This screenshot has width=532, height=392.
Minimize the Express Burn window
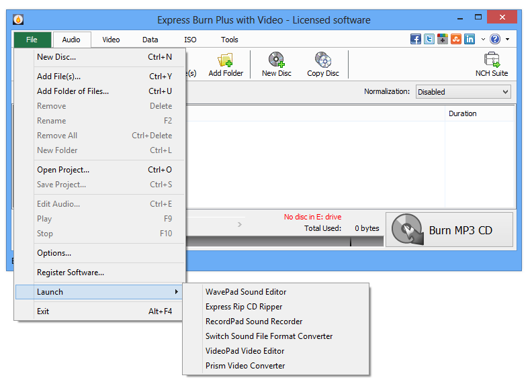[460, 18]
